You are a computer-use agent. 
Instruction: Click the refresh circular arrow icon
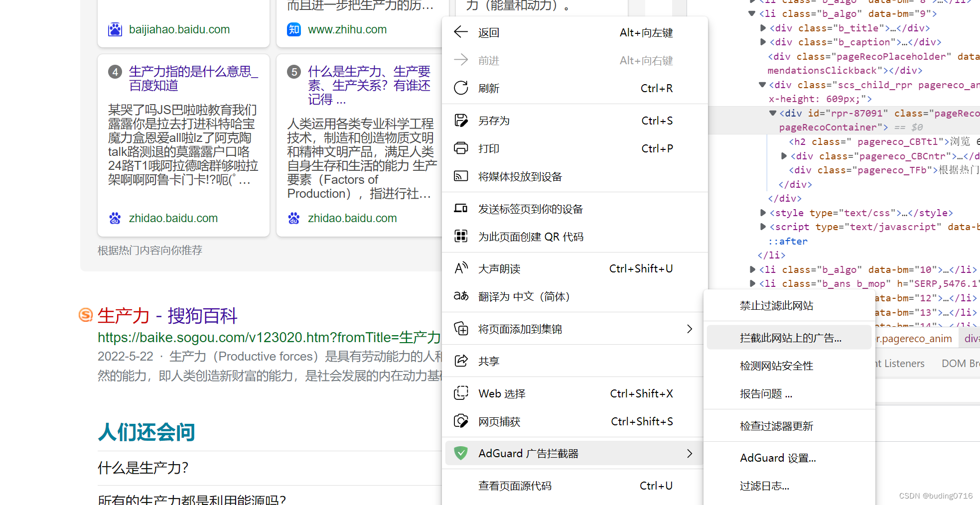461,88
